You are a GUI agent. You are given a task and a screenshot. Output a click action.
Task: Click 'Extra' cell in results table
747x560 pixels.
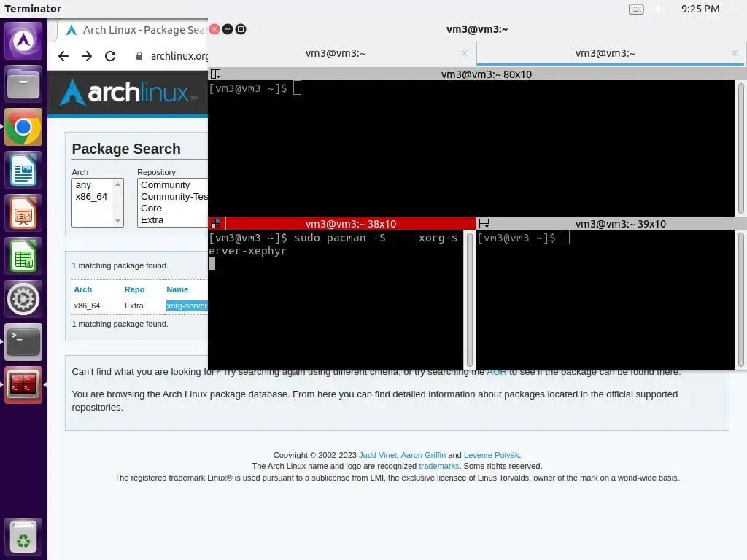pyautogui.click(x=134, y=306)
